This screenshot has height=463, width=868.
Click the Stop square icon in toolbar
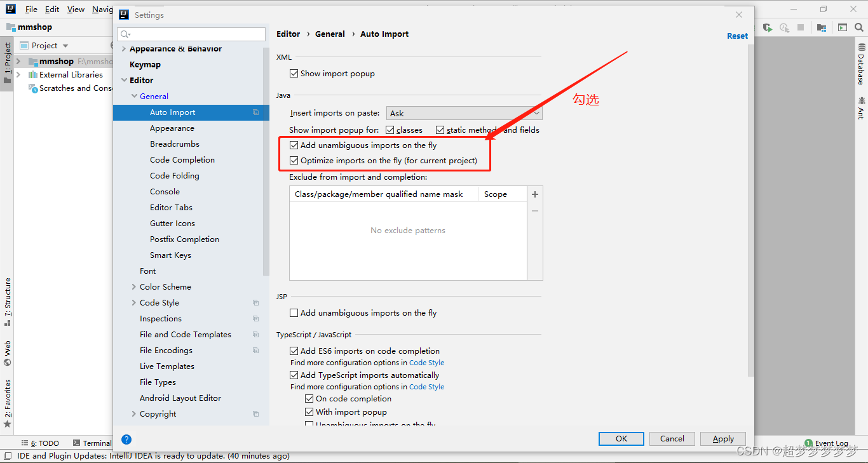tap(801, 27)
